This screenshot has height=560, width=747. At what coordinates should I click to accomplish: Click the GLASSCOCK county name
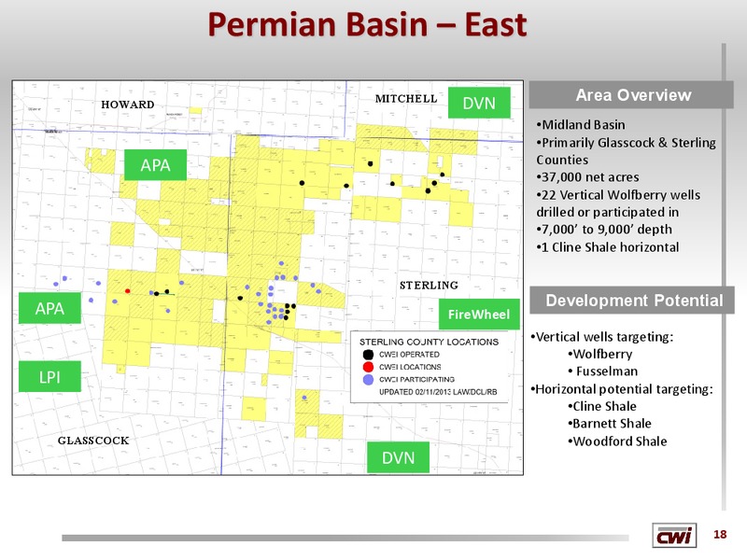click(x=93, y=441)
